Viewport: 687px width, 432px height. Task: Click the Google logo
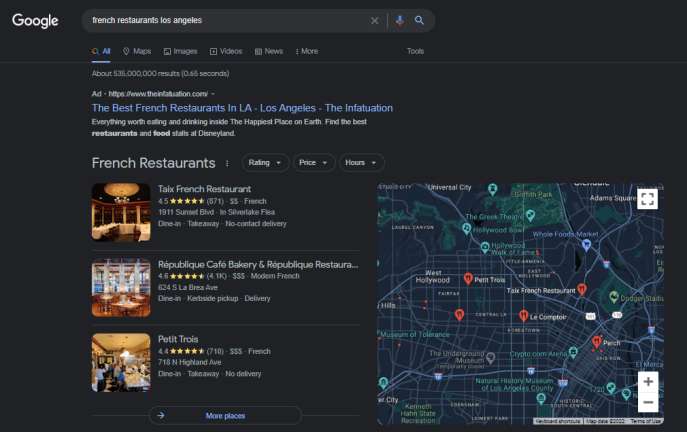click(35, 21)
